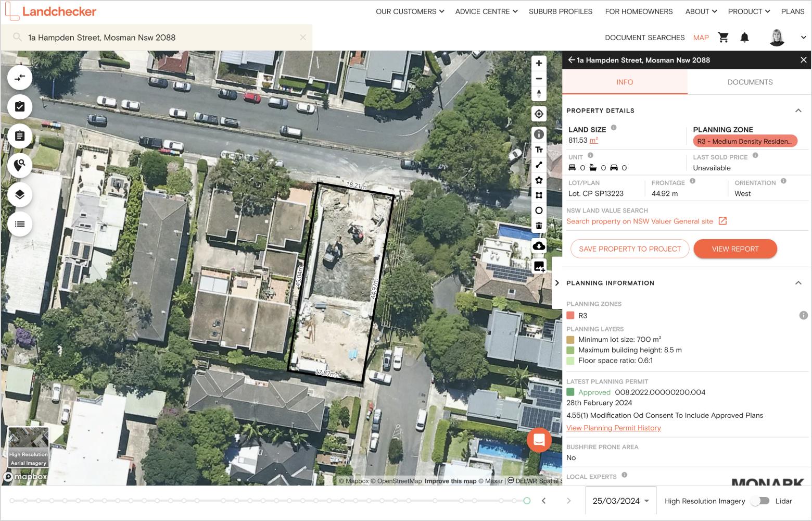812x521 pixels.
Task: Collapse the Planning Information section
Action: click(x=798, y=283)
